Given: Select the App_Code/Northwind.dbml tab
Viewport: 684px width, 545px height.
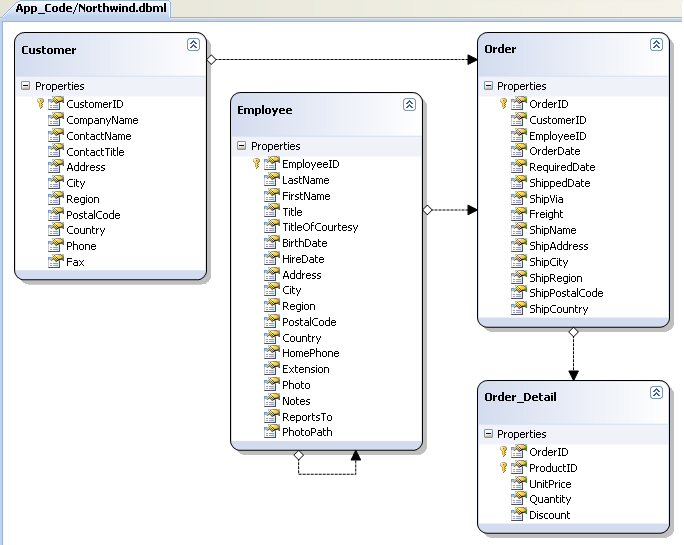Looking at the screenshot, I should click(x=86, y=8).
